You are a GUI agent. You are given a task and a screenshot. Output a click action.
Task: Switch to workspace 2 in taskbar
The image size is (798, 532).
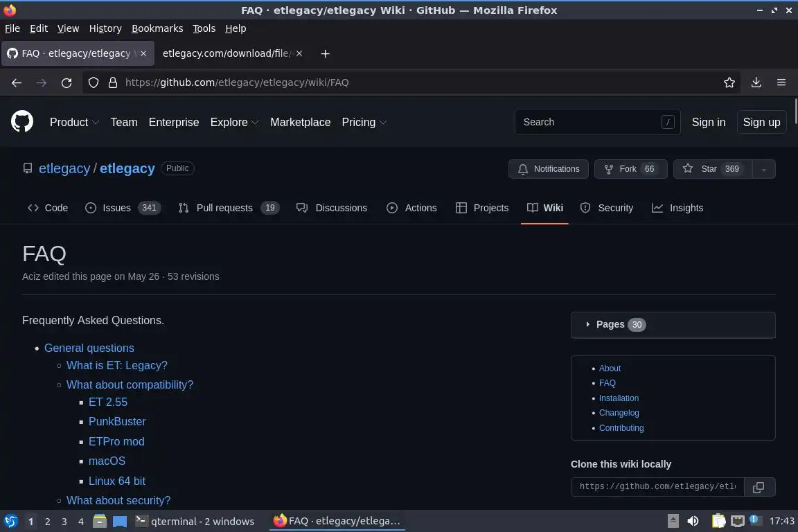(x=47, y=522)
